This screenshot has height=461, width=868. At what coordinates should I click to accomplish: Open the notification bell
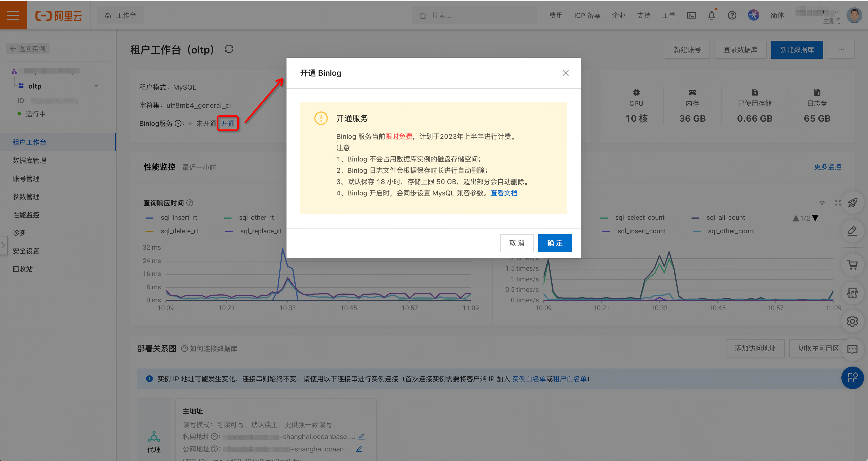(x=711, y=16)
